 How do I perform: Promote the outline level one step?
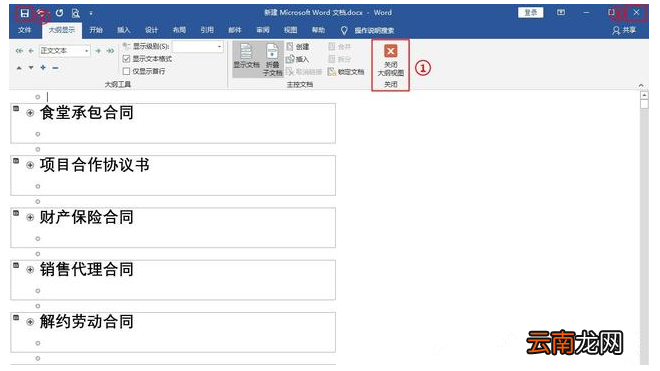tap(31, 51)
